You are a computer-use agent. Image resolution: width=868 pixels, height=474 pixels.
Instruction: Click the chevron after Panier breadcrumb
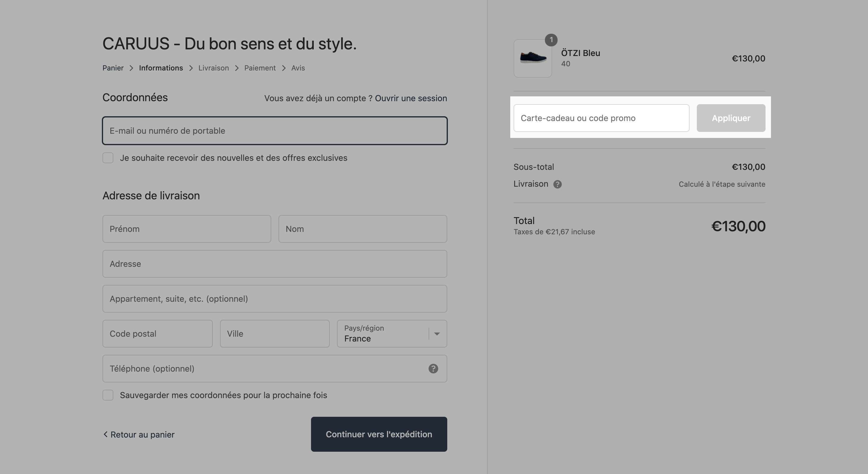tap(131, 68)
